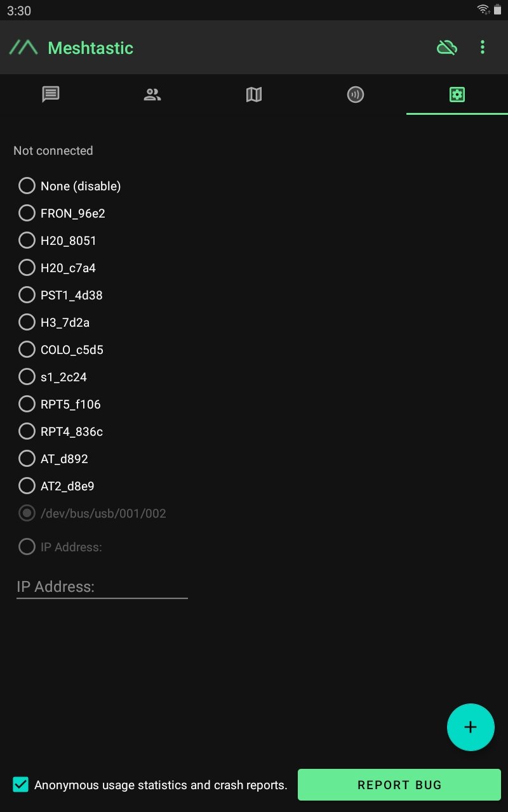This screenshot has height=812, width=508.
Task: Open the Map tab icon
Action: [254, 95]
